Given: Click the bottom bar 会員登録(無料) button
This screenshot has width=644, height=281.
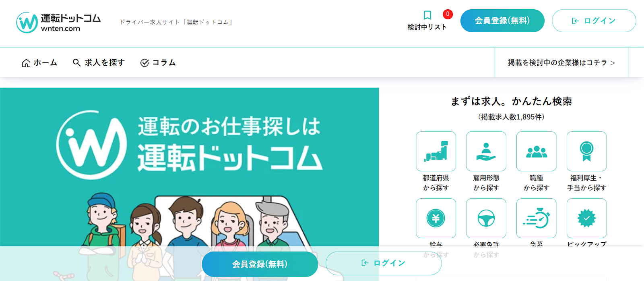Looking at the screenshot, I should (x=260, y=264).
